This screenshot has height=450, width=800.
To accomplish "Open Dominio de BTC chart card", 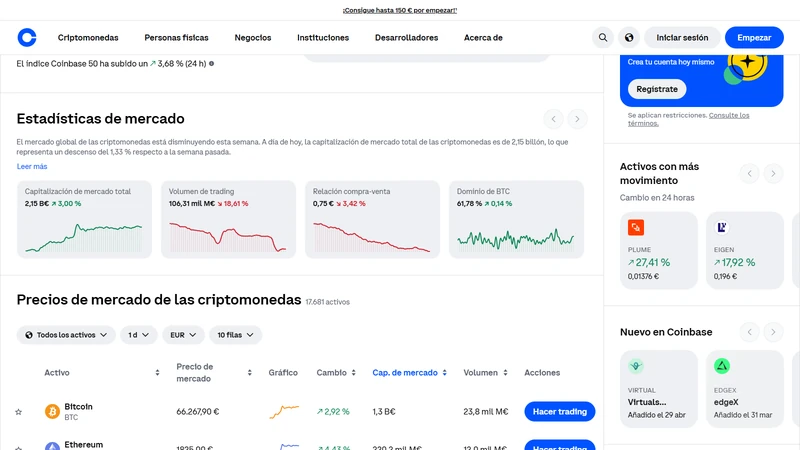I will click(516, 219).
